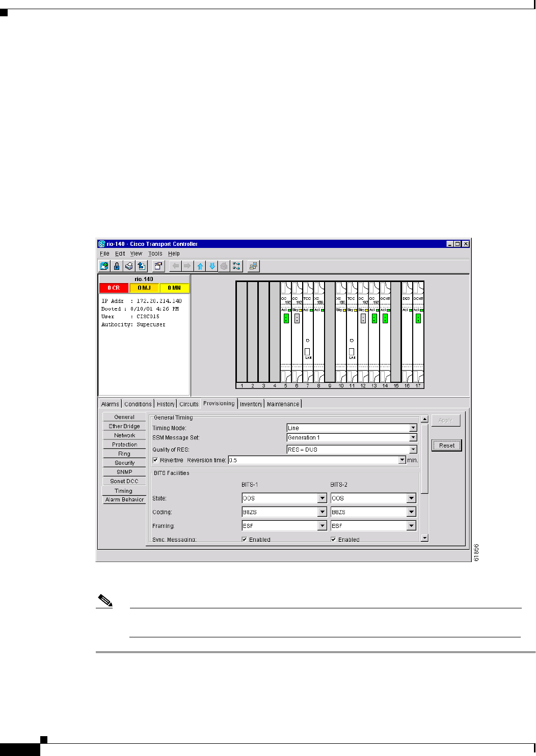Select the empty slot 1 in shelf
Image resolution: width=536 pixels, height=756 pixels.
[x=242, y=332]
